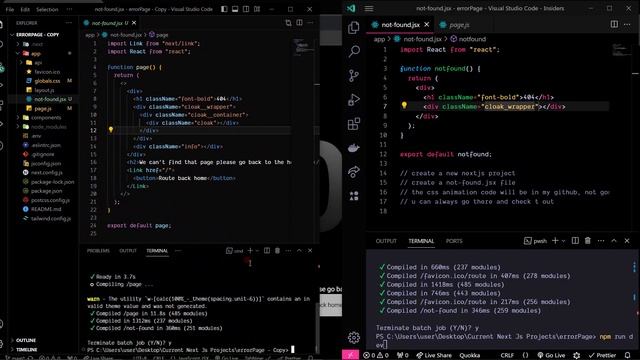Kill terminal with trash icon in Insiders panel
Screen dimensions: 640x360
pyautogui.click(x=588, y=241)
